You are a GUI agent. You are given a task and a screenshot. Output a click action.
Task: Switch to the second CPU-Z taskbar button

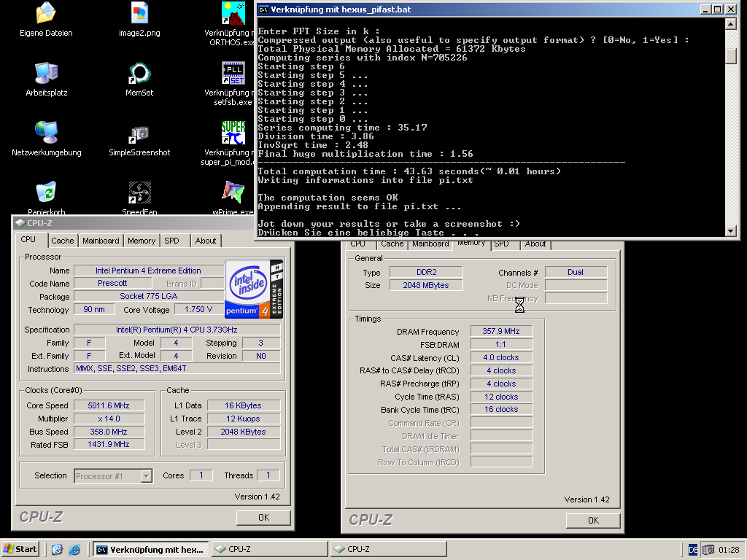coord(388,550)
